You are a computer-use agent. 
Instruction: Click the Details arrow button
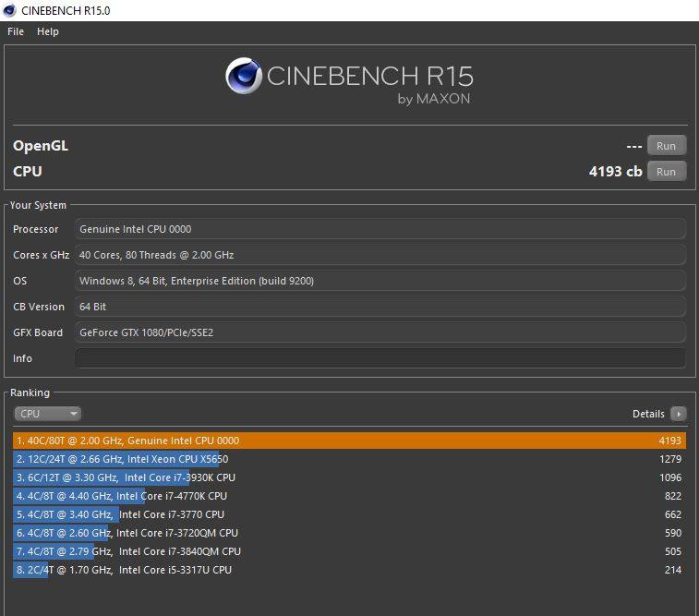click(x=679, y=414)
